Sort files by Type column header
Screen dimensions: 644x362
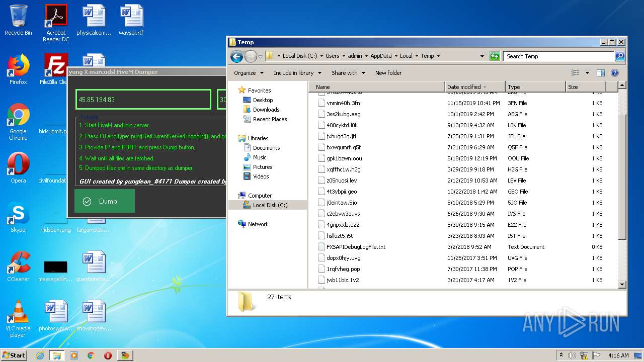(x=535, y=87)
